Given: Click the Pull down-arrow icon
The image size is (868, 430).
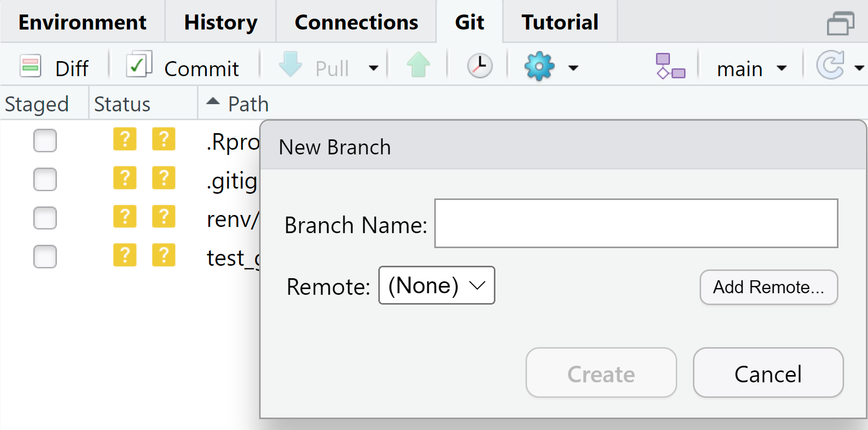Looking at the screenshot, I should pyautogui.click(x=290, y=65).
